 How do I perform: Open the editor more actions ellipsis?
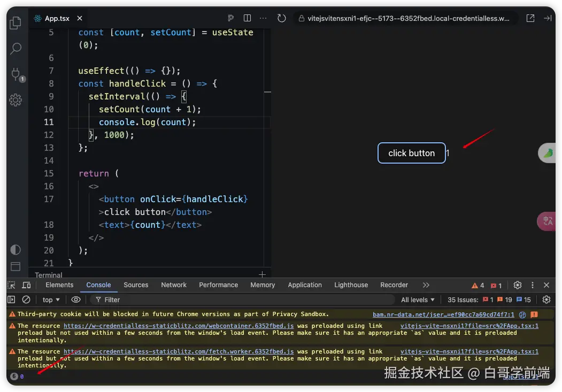[x=263, y=18]
